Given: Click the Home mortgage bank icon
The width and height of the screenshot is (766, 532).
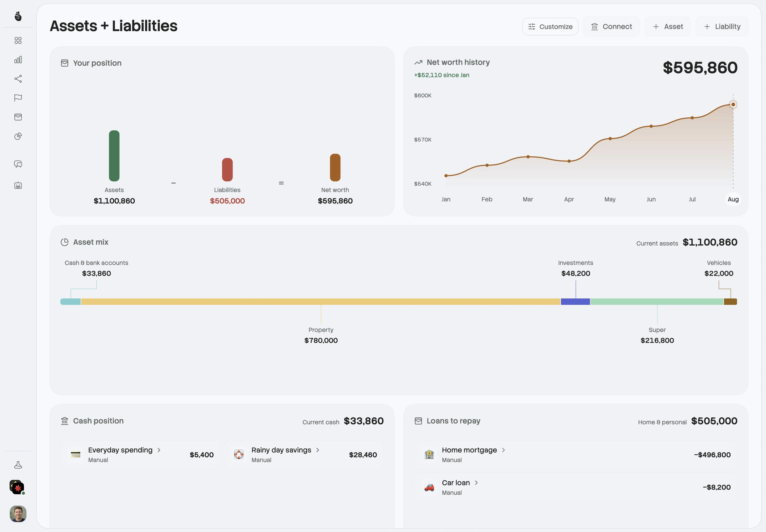Looking at the screenshot, I should [x=429, y=454].
